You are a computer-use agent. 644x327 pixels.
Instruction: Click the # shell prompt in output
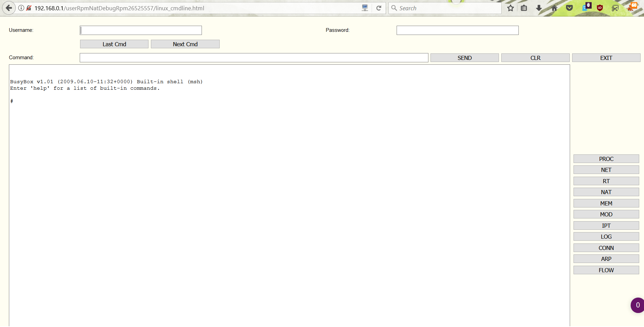coord(12,101)
